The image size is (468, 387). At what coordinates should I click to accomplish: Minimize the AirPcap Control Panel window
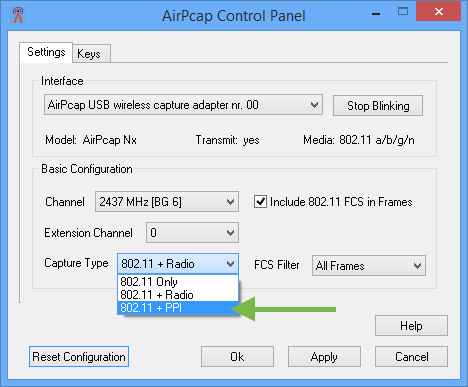tap(376, 13)
